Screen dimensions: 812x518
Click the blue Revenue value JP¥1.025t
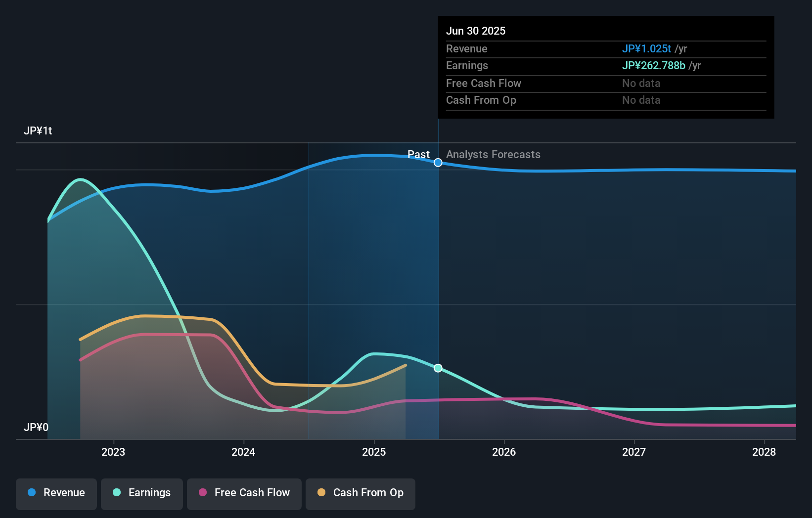[x=646, y=48]
